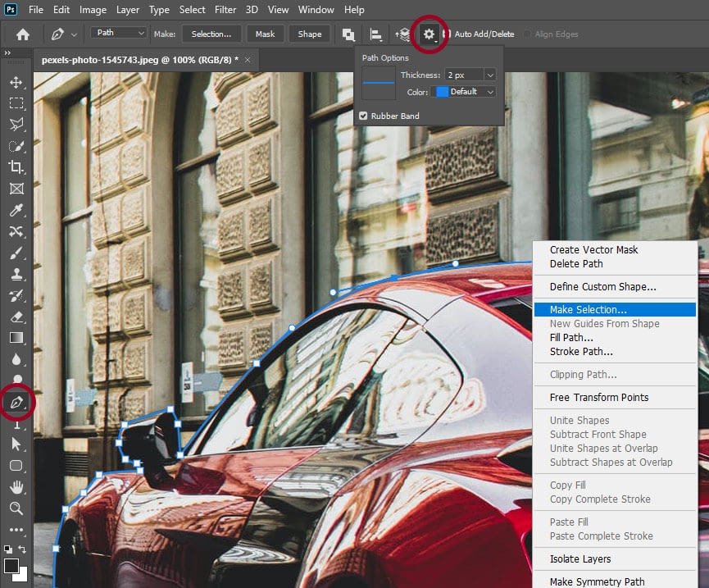Open the Path Options gear icon
Viewport: 709px width, 588px height.
(x=429, y=34)
